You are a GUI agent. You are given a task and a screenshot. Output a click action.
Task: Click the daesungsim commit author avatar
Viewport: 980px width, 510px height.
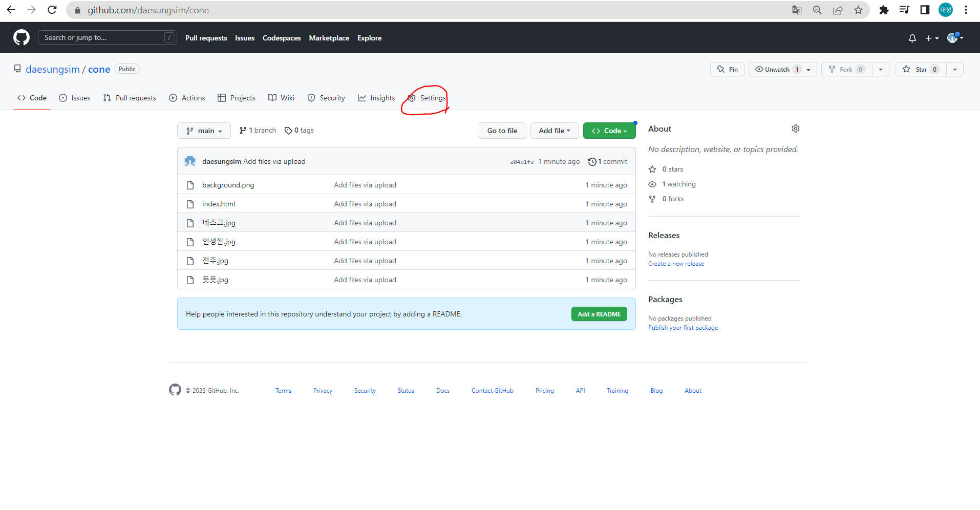click(x=190, y=161)
